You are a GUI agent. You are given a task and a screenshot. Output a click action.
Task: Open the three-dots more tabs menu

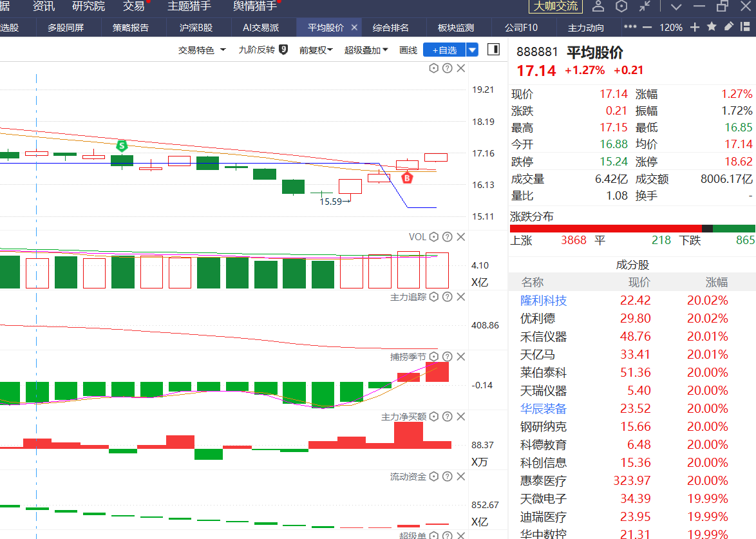click(630, 27)
